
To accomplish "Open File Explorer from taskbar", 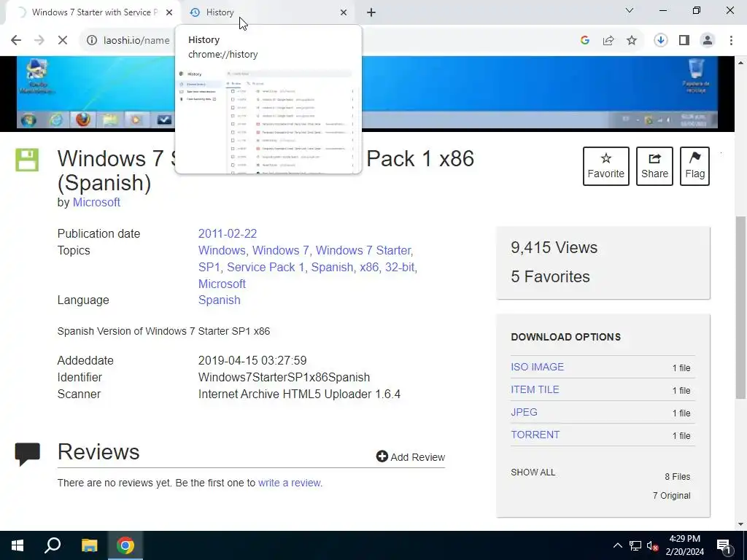I will 89,545.
